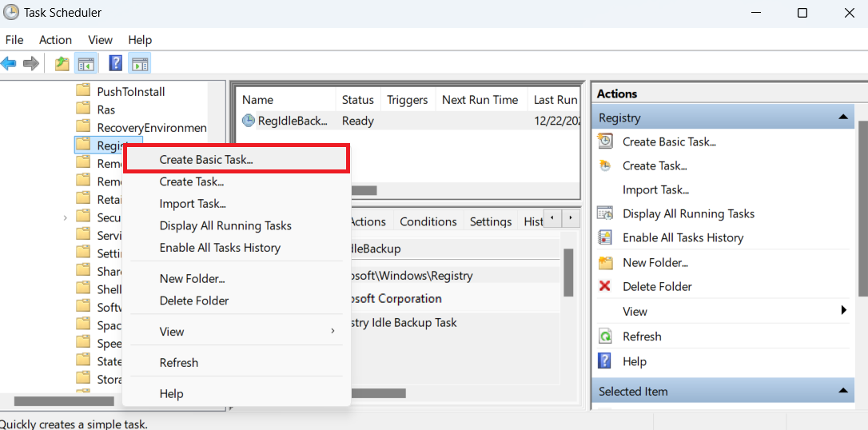Sort tasks by Name column header

pos(286,100)
